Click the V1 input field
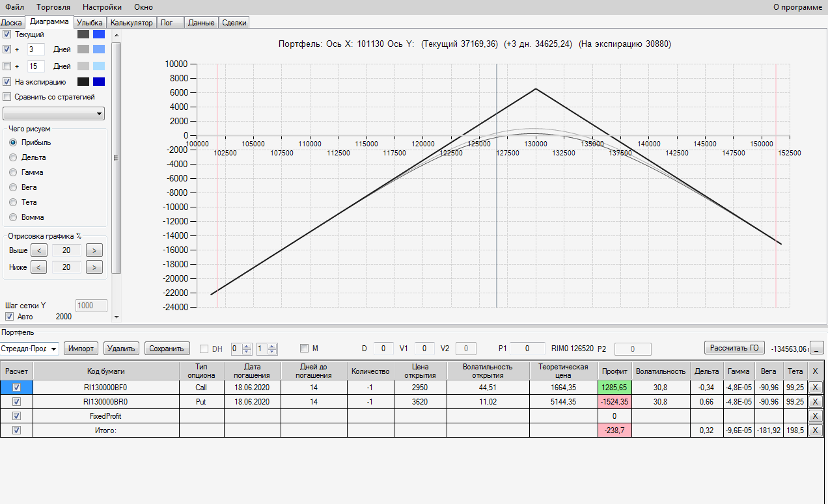This screenshot has width=828, height=504. [424, 349]
